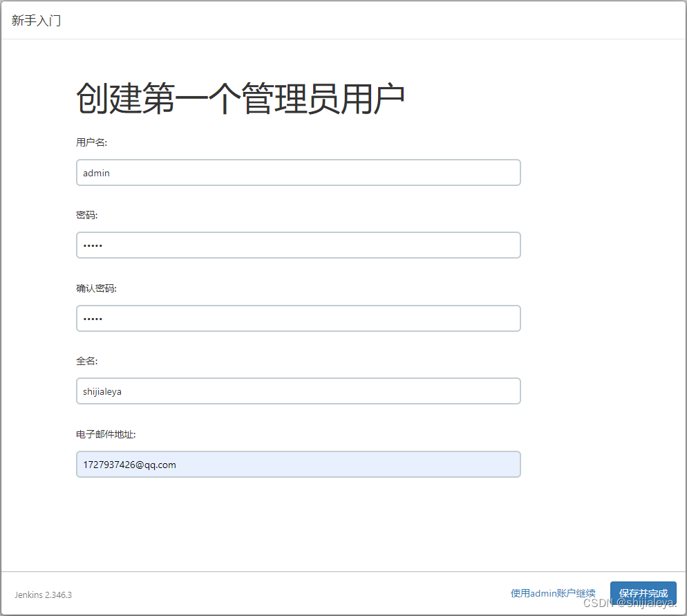Click the 使用admin账户继续 link
Viewport: 687px width, 616px height.
click(x=552, y=592)
